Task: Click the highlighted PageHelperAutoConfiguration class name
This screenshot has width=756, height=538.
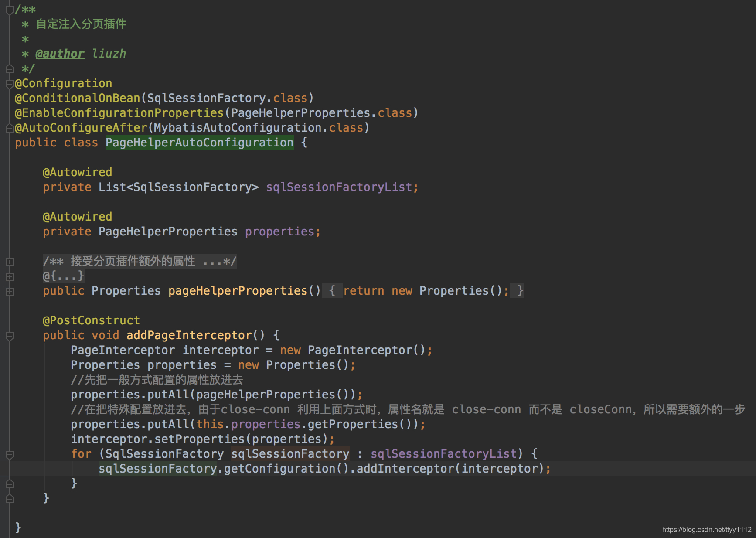Action: (200, 143)
